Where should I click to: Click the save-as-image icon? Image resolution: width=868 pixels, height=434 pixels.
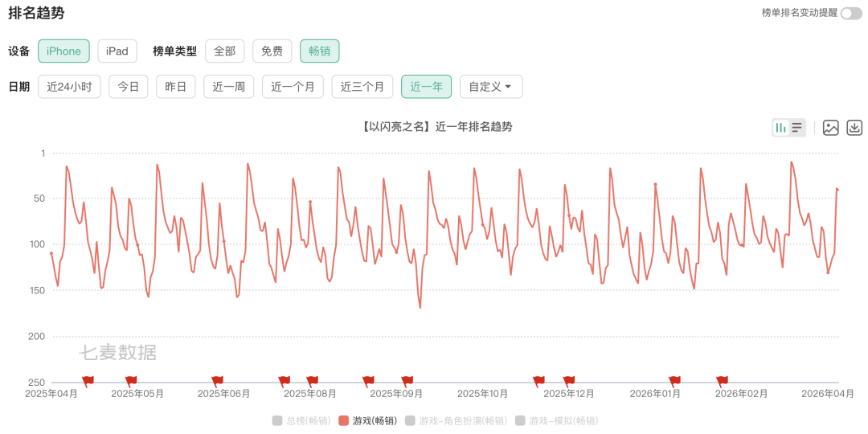click(x=831, y=128)
